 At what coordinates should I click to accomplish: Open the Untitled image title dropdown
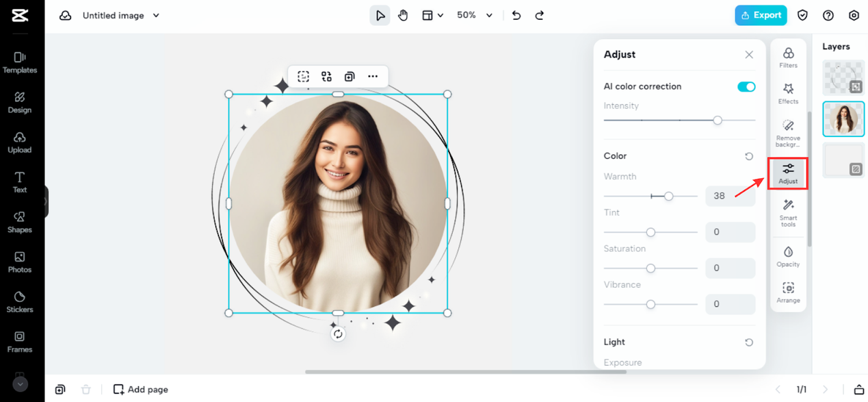(121, 15)
